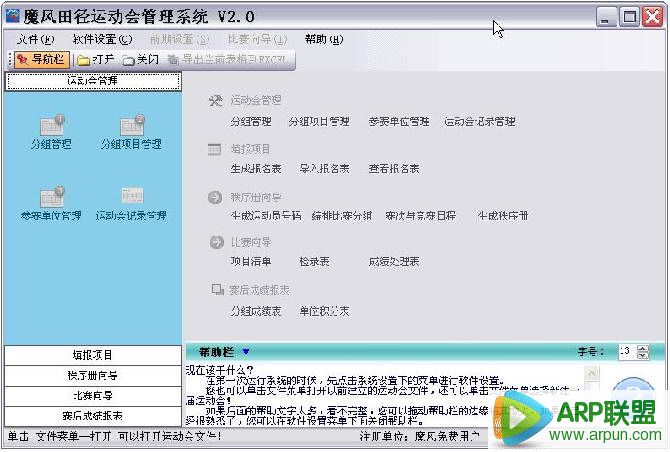670x452 pixels.
Task: Click the 生成报名表 link
Action: (x=256, y=169)
